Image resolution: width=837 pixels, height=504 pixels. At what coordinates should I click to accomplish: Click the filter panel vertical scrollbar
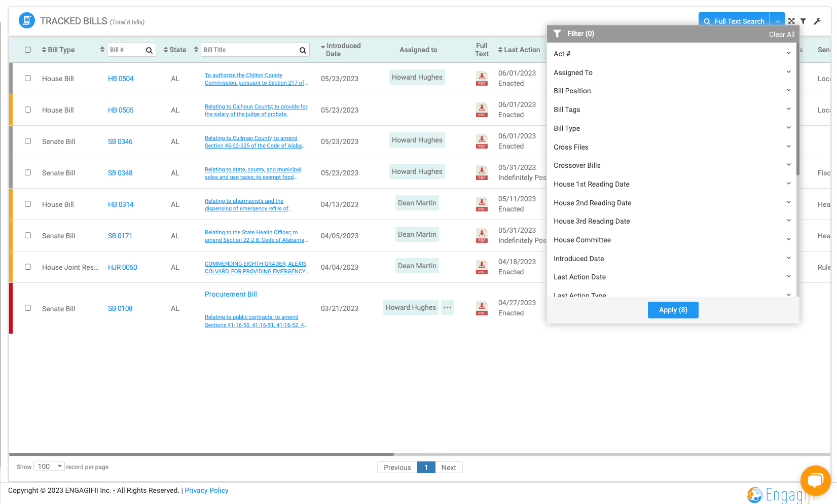797,109
